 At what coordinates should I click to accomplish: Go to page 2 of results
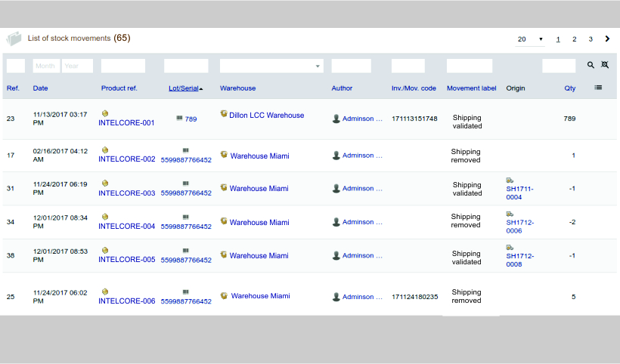pos(575,39)
